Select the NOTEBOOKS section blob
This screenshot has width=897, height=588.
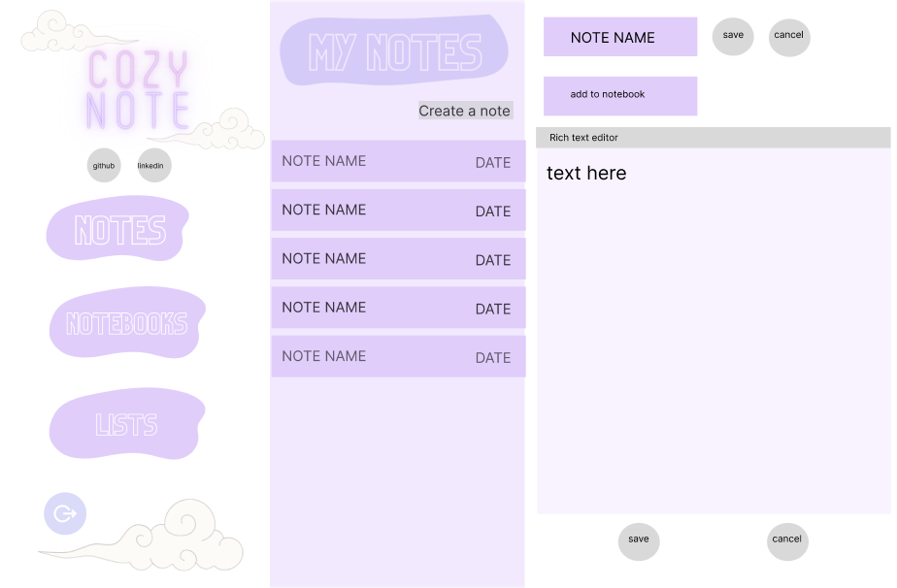pos(126,324)
